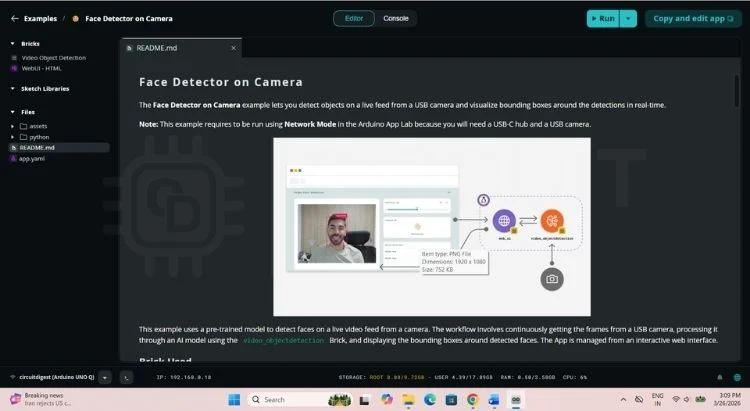Expand the python folder arrow
750x411 pixels.
12,137
